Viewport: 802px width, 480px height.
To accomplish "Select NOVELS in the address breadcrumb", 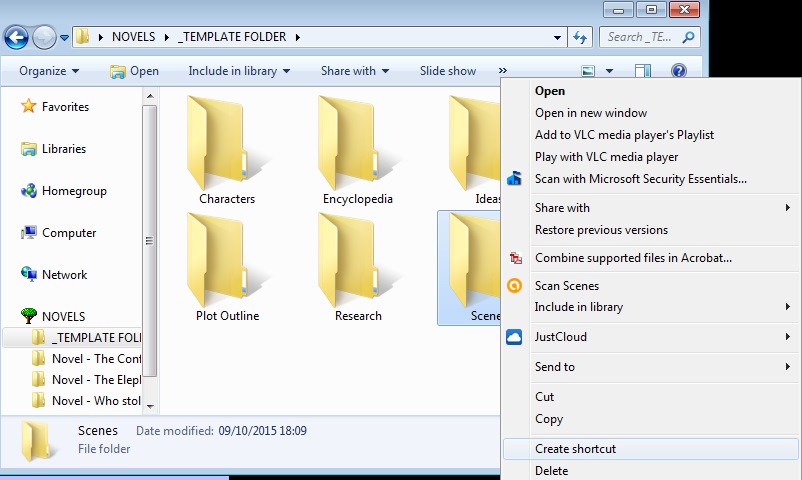I will [133, 37].
